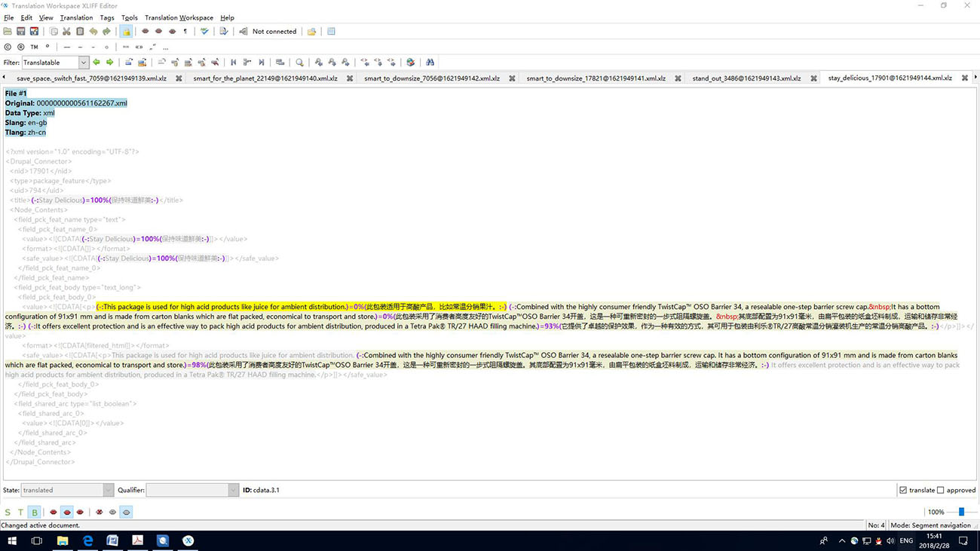Open the Translation Workspace menu
Viewport: 980px width, 551px height.
pos(179,17)
